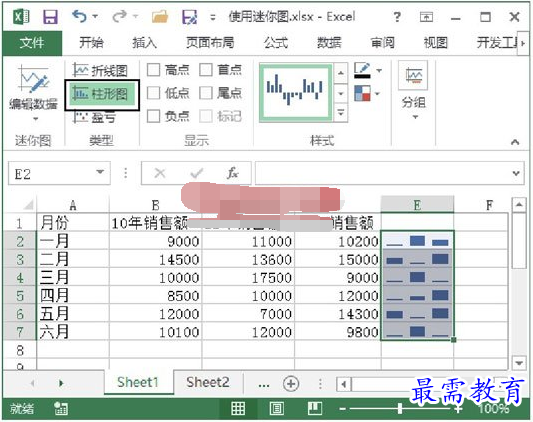Switch sparkline type to Line (折线图)

point(100,70)
